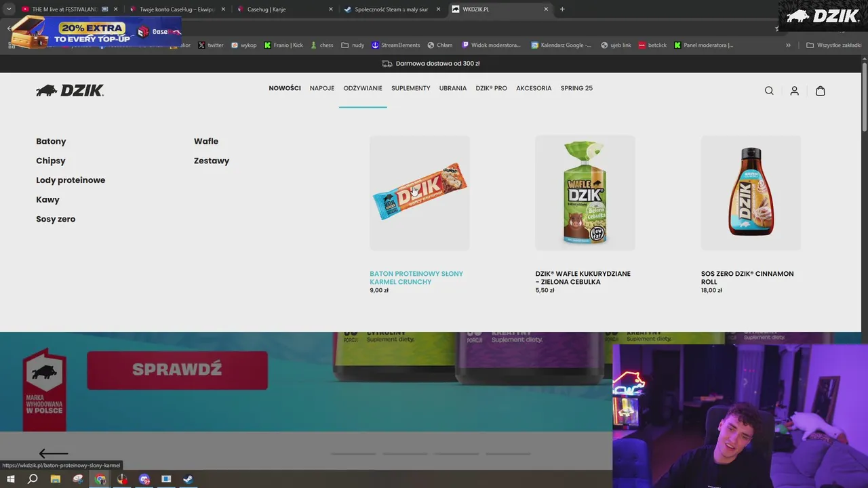This screenshot has height=488, width=868.
Task: Open the Kalendarz Google bookmark
Action: tap(561, 45)
